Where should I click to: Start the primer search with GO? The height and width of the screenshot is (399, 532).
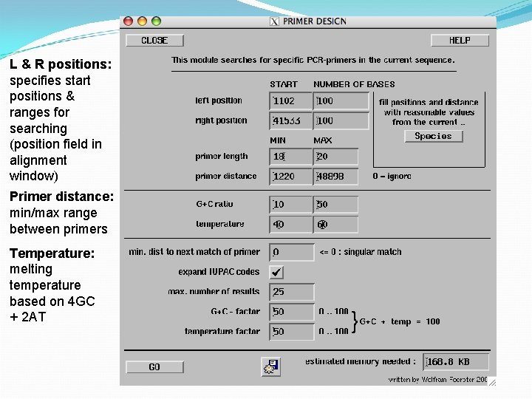pos(154,367)
